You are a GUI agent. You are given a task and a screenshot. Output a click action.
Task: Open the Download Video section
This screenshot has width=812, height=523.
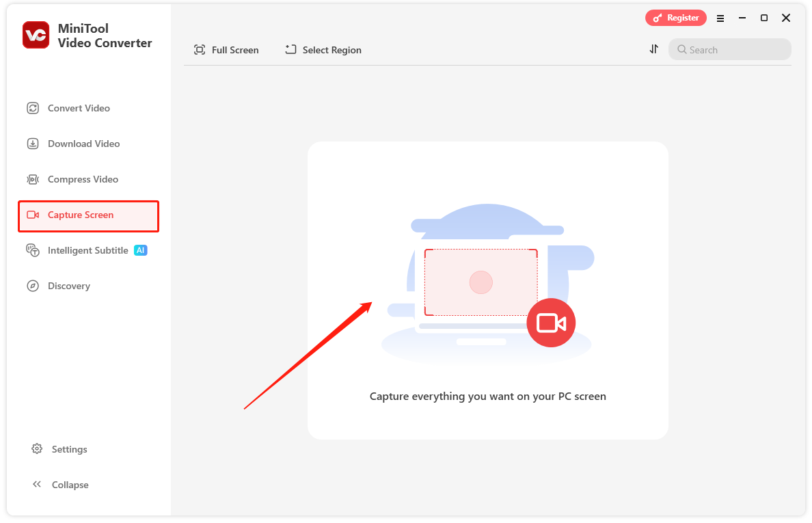(33, 144)
